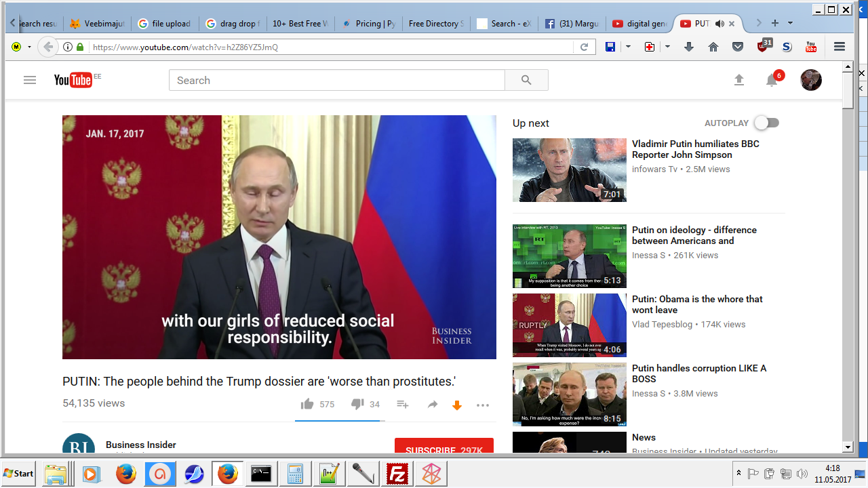
Task: Open the notifications bell
Action: tap(772, 80)
